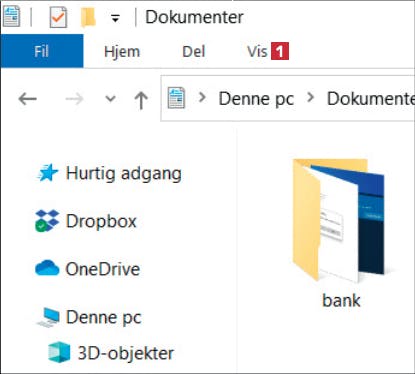Go back with the left arrow button
Image resolution: width=415 pixels, height=374 pixels.
(x=27, y=99)
